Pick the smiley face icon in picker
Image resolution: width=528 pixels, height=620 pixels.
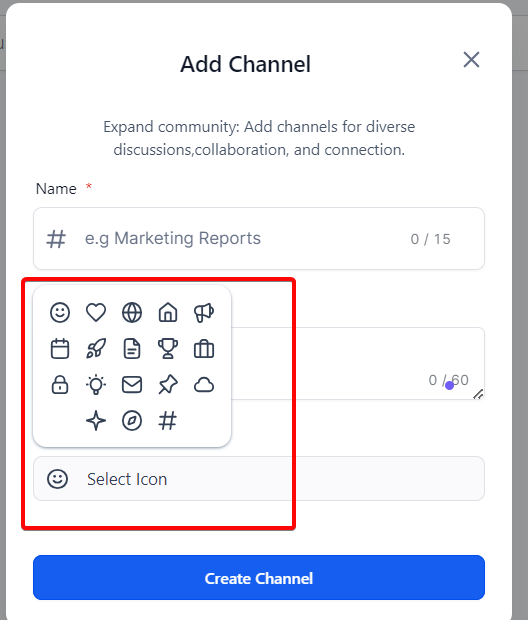[60, 312]
